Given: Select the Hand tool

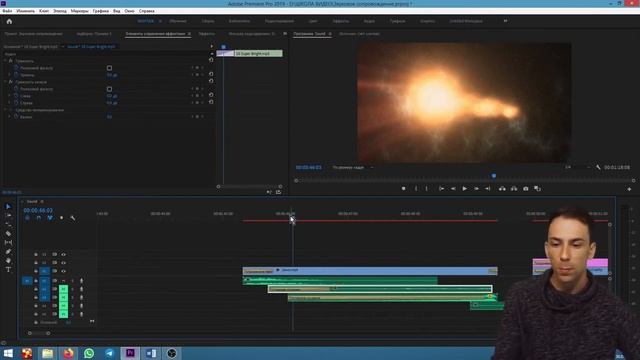Looking at the screenshot, I should 8,260.
